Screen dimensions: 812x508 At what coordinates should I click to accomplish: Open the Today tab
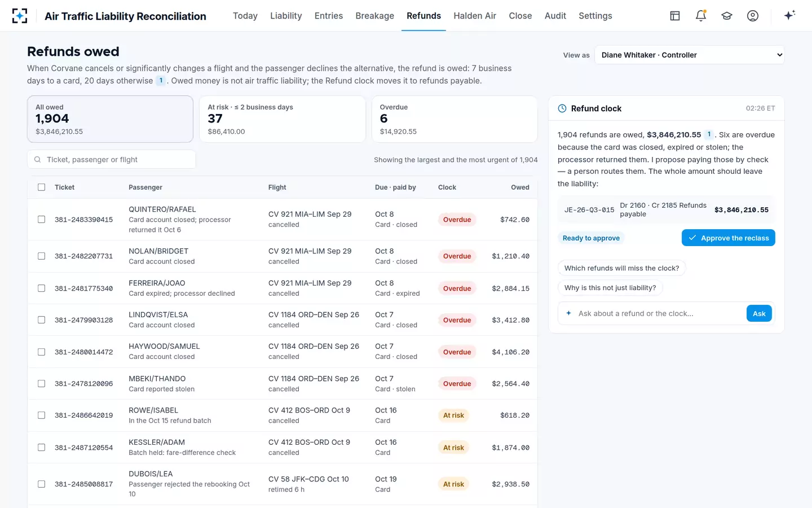[245, 16]
